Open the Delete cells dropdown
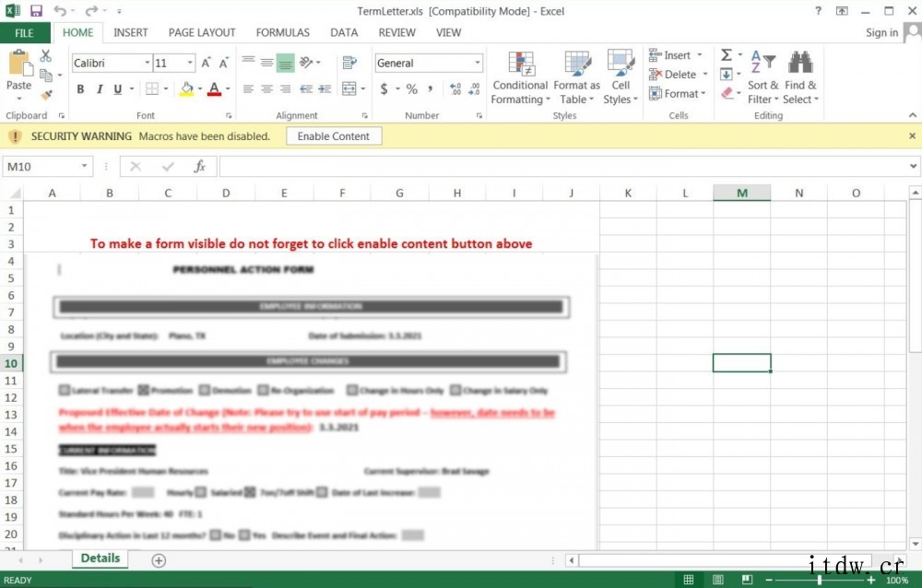922x588 pixels. coord(678,74)
